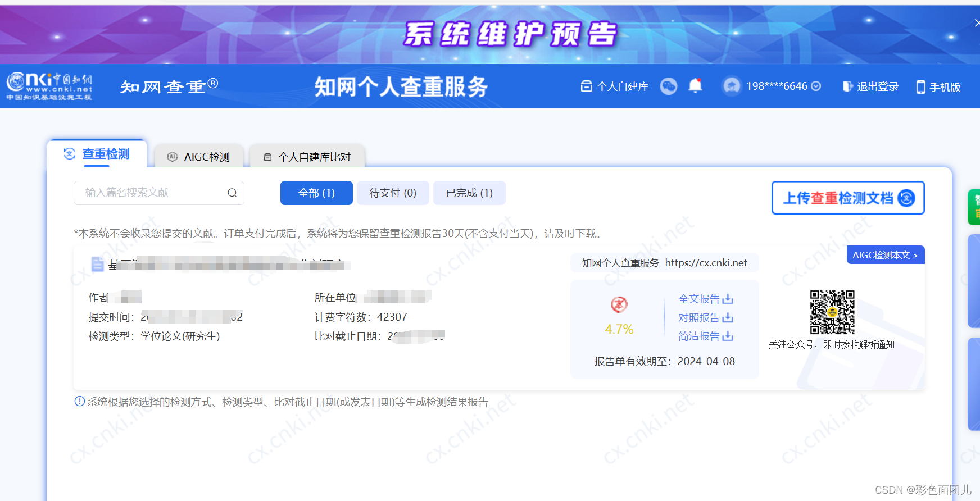Click 计费字符数: 42307 text
This screenshot has height=501, width=980.
point(361,317)
